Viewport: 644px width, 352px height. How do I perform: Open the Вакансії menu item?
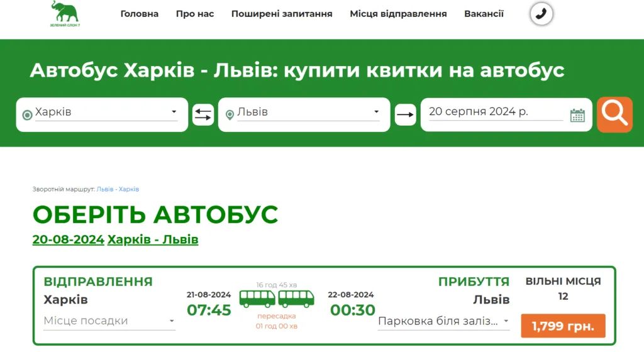coord(484,14)
